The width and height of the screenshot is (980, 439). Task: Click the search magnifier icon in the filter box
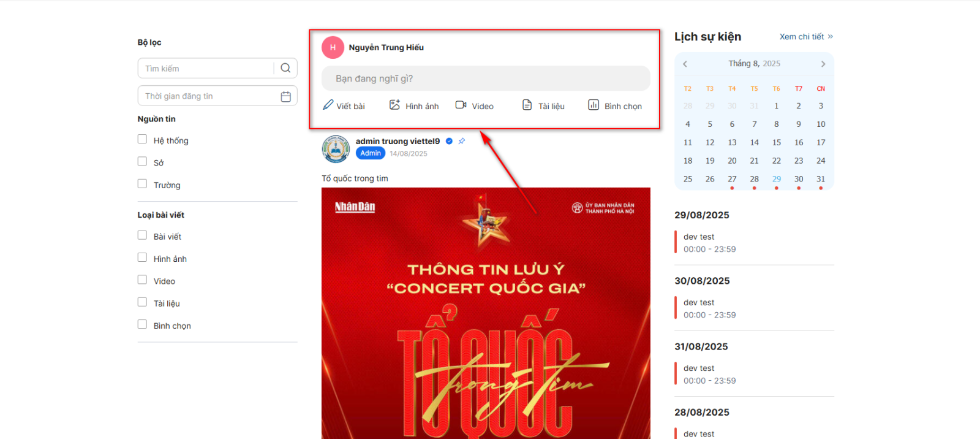(285, 68)
